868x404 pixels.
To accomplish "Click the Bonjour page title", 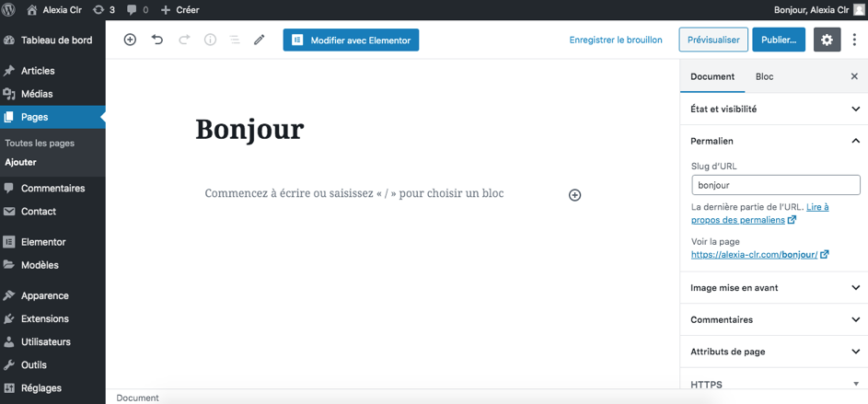I will 249,130.
